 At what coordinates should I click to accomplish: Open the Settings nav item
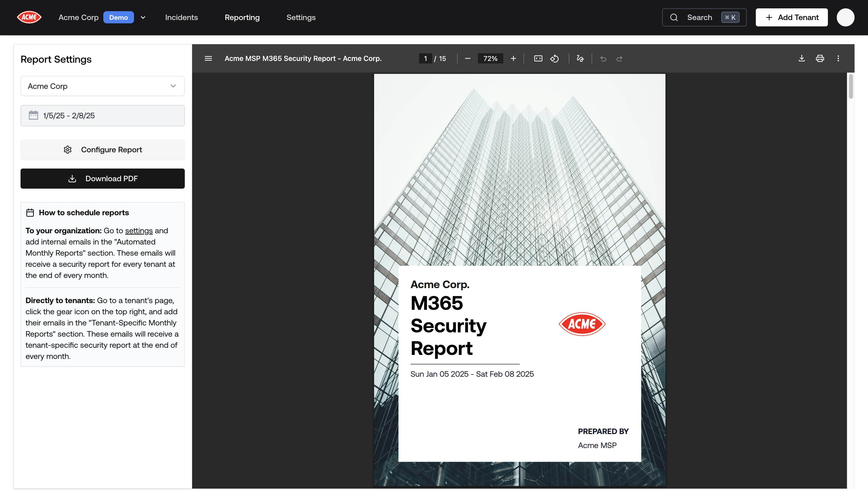(x=301, y=17)
